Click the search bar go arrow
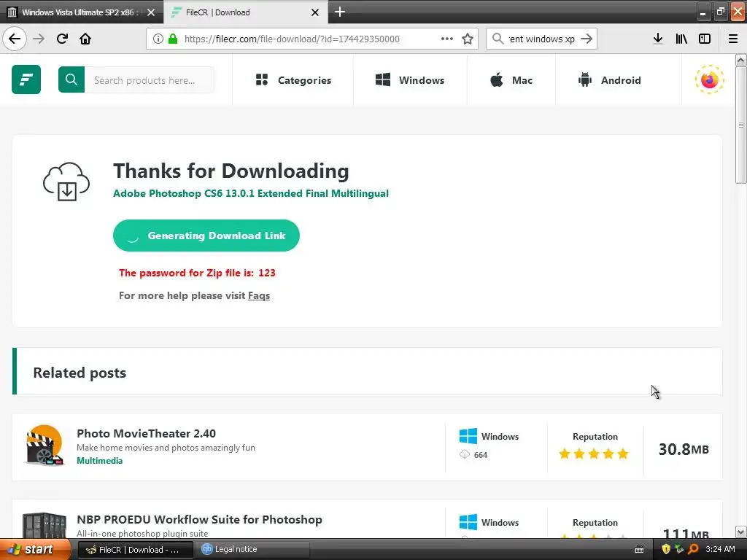 pyautogui.click(x=587, y=39)
